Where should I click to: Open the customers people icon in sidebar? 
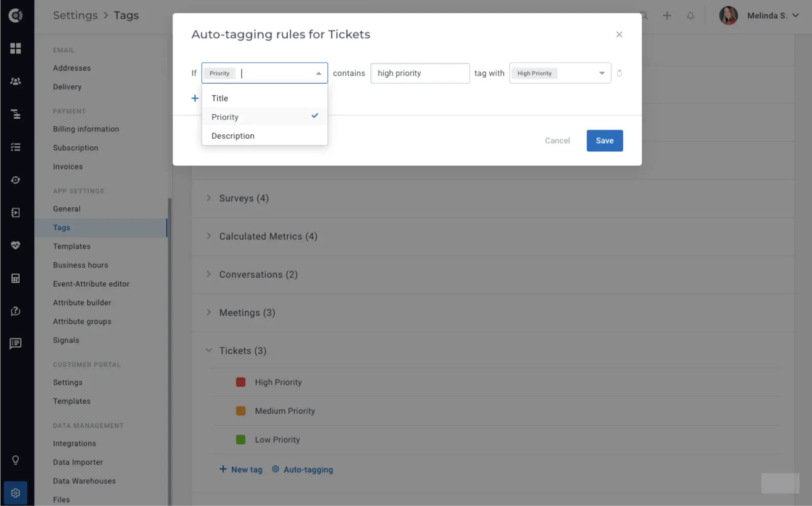[16, 81]
